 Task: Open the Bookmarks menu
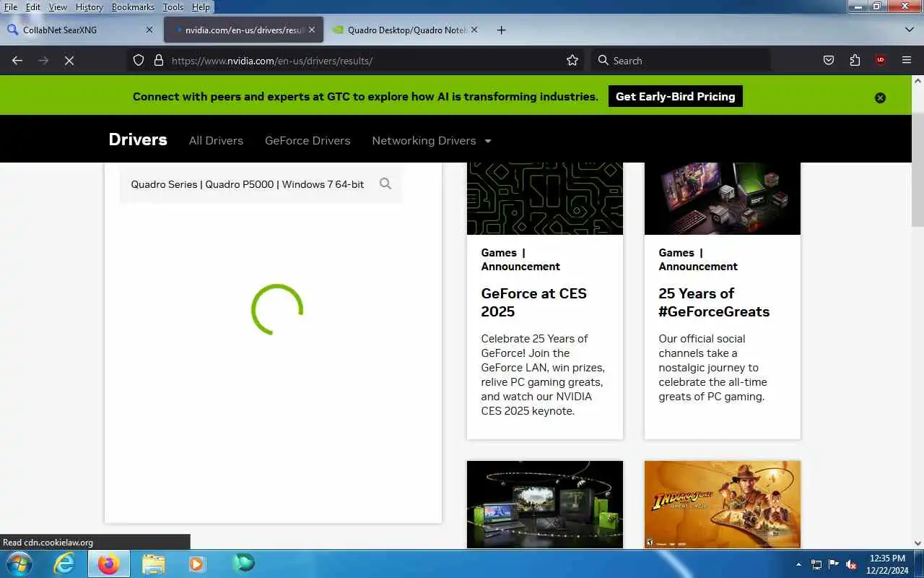click(133, 7)
